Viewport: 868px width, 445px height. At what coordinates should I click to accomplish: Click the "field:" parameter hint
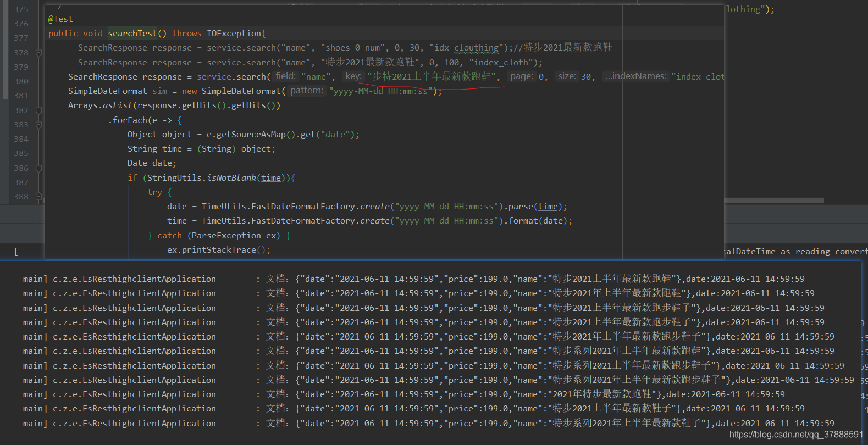pos(286,76)
